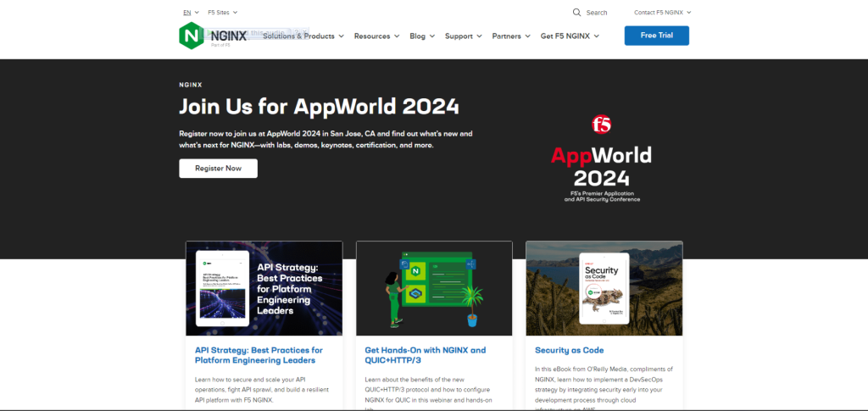Click the Join Us for AppWorld 2024 heading
Image resolution: width=868 pixels, height=411 pixels.
(319, 106)
